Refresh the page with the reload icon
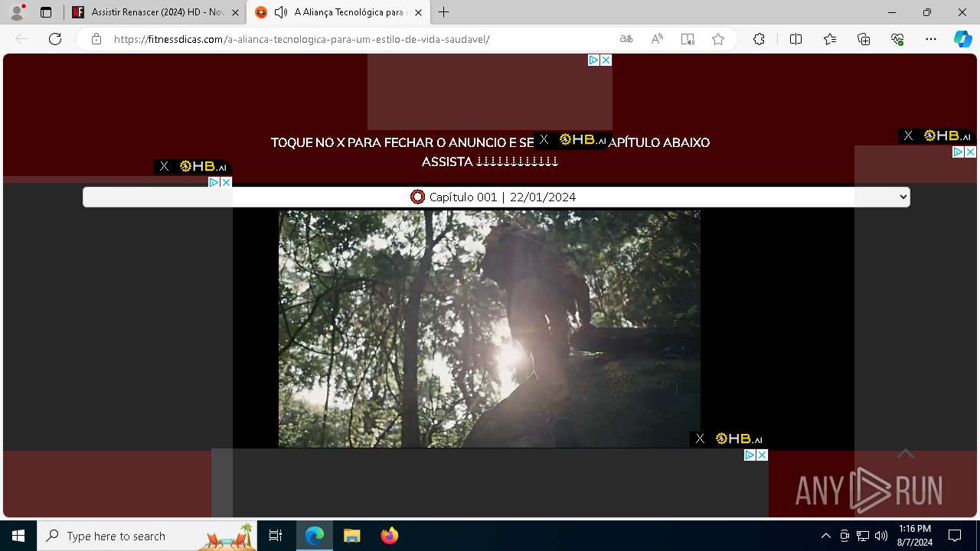This screenshot has width=980, height=551. coord(55,39)
